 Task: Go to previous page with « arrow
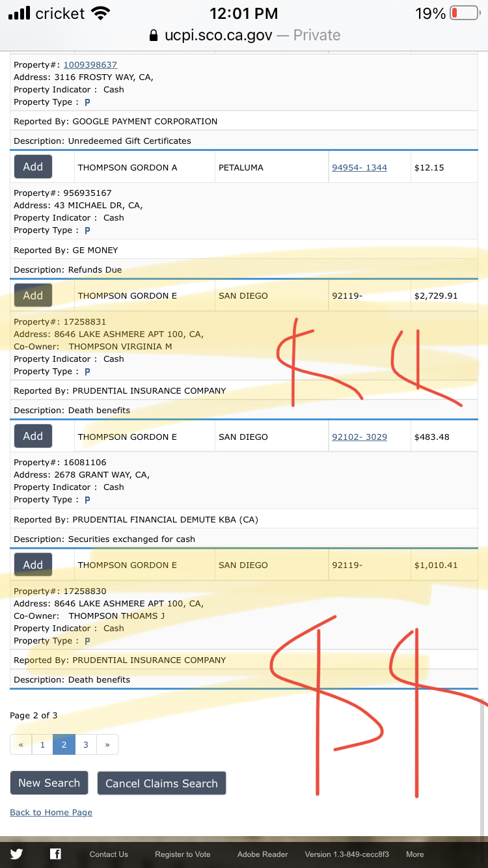tap(21, 744)
